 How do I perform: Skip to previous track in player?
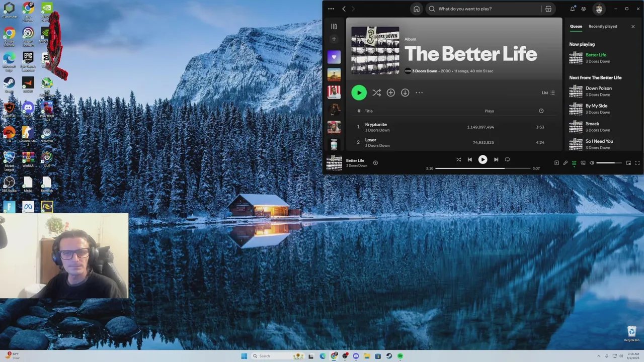tap(469, 159)
